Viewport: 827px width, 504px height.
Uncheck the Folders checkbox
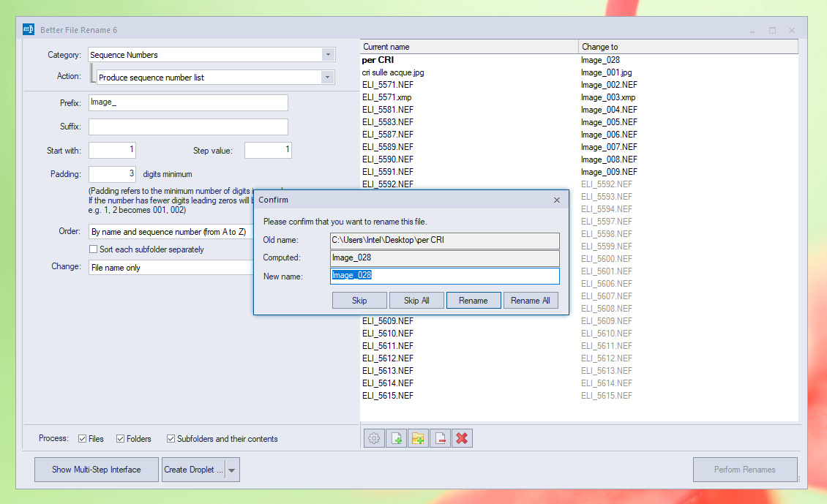coord(121,439)
